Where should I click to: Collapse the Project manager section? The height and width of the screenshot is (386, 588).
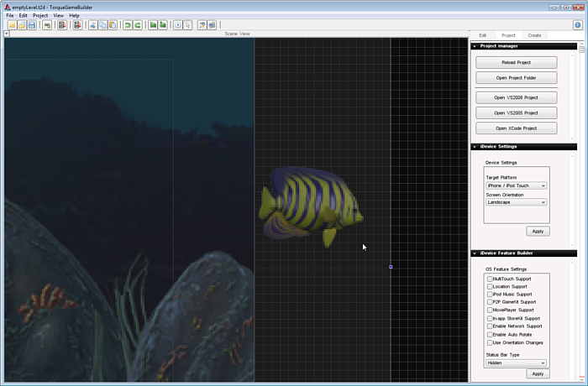tap(475, 46)
